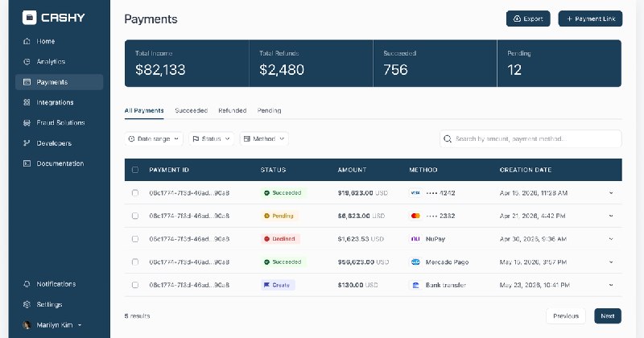644x338 pixels.
Task: Toggle select-all checkbox in table header
Action: pos(135,170)
